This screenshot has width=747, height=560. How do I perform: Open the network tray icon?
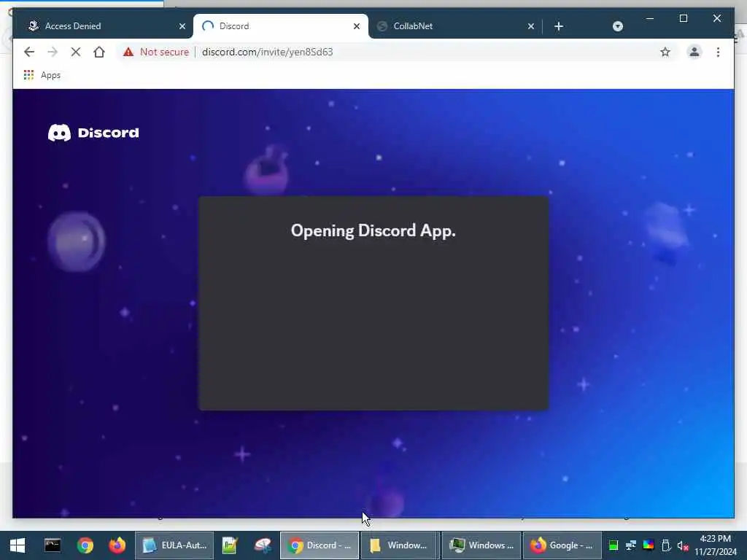pyautogui.click(x=631, y=545)
